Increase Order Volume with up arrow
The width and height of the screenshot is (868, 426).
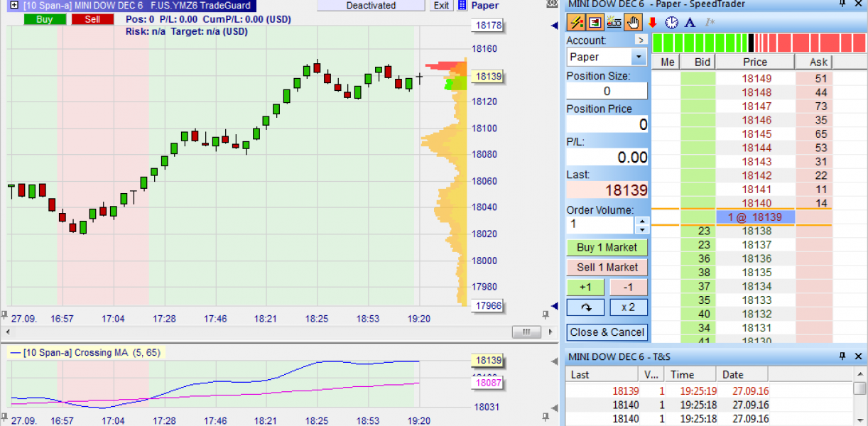pyautogui.click(x=642, y=221)
